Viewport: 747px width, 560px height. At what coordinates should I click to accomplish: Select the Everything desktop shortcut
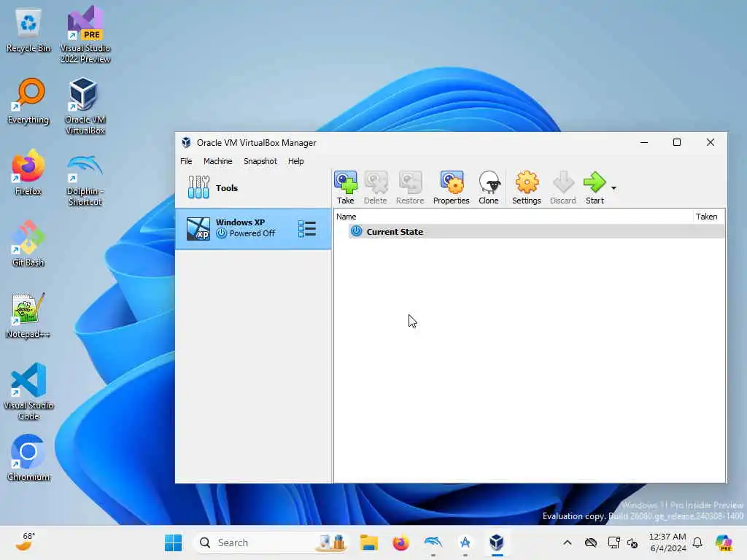click(x=28, y=101)
